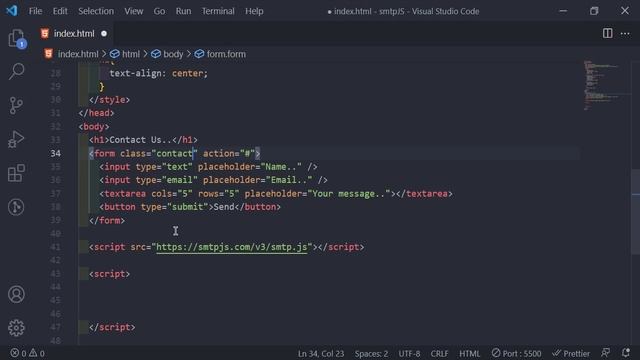This screenshot has width=640, height=360.
Task: Open the Selection menu
Action: [x=96, y=11]
